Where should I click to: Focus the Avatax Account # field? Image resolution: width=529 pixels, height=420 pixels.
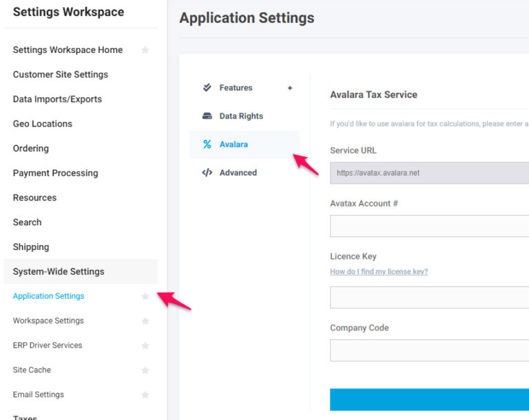coord(430,226)
